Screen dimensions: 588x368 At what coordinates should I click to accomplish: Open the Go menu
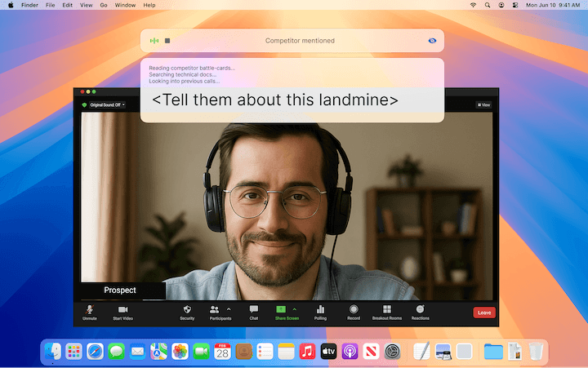point(104,5)
